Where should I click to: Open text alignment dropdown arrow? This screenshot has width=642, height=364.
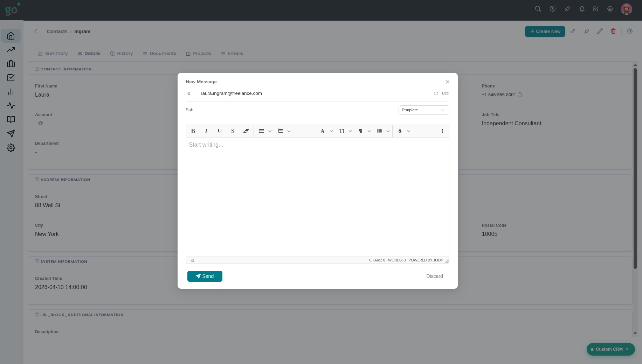[388, 131]
